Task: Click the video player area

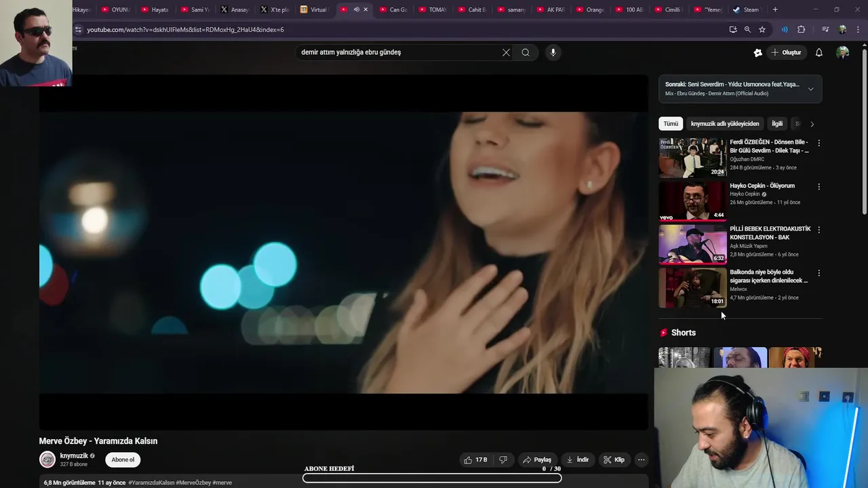Action: [343, 252]
